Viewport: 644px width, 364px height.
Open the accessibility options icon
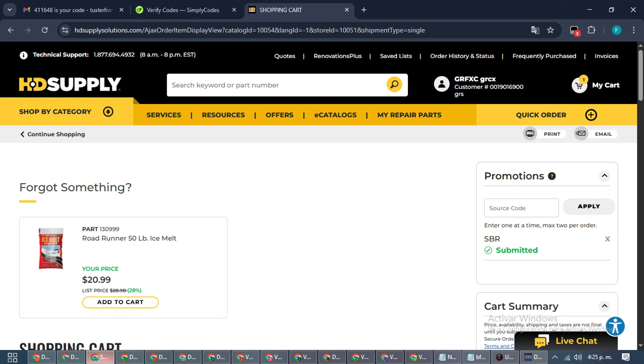(615, 326)
